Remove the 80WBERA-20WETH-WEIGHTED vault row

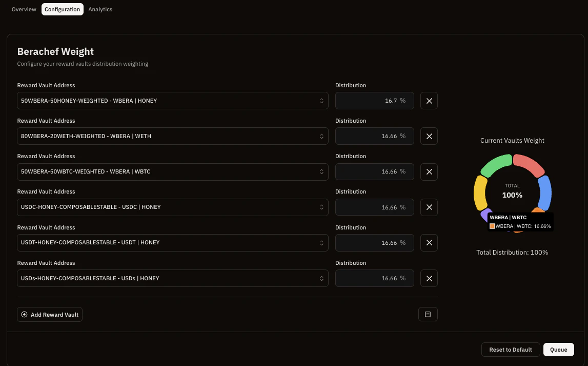click(429, 136)
